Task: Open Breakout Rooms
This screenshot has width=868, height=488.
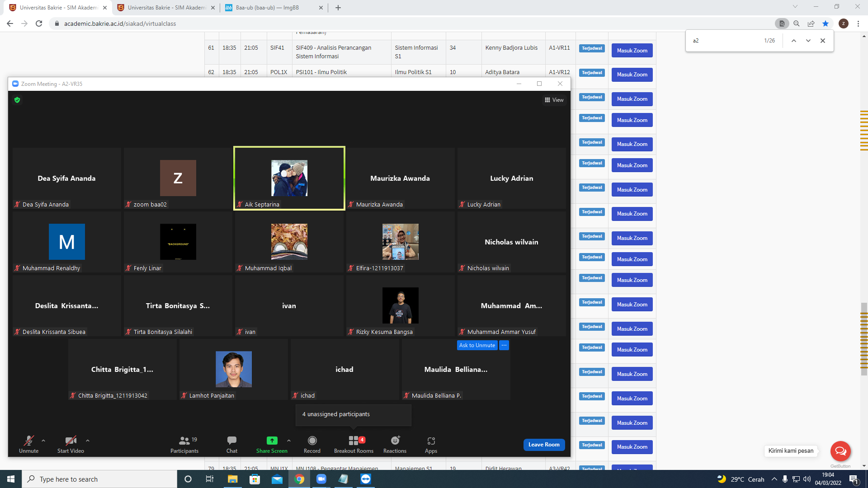Action: [x=354, y=444]
